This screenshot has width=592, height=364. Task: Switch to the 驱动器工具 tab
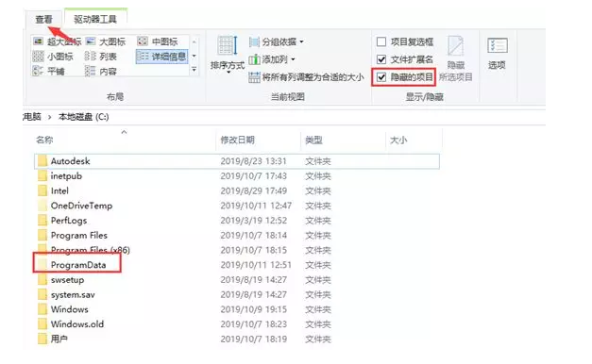click(95, 19)
